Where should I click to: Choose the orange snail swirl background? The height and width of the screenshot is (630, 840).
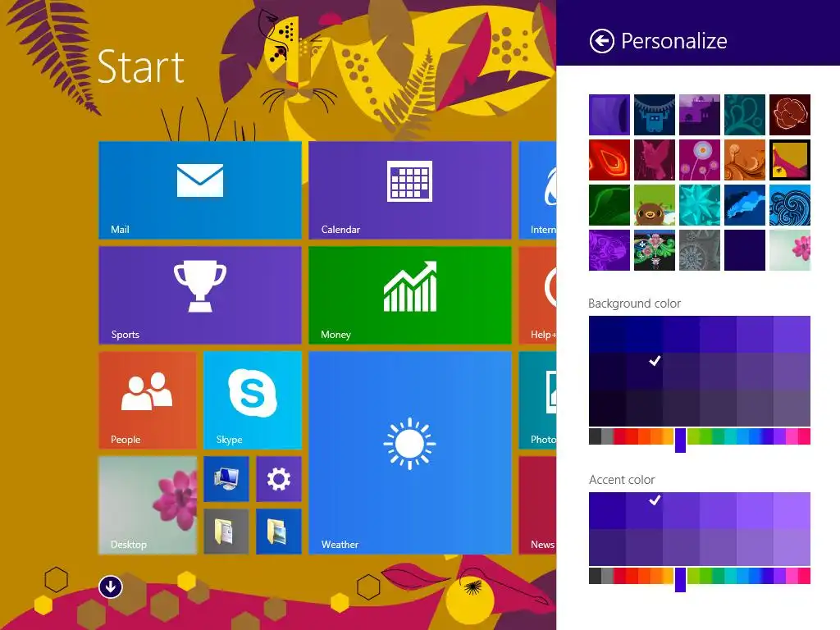(x=745, y=160)
